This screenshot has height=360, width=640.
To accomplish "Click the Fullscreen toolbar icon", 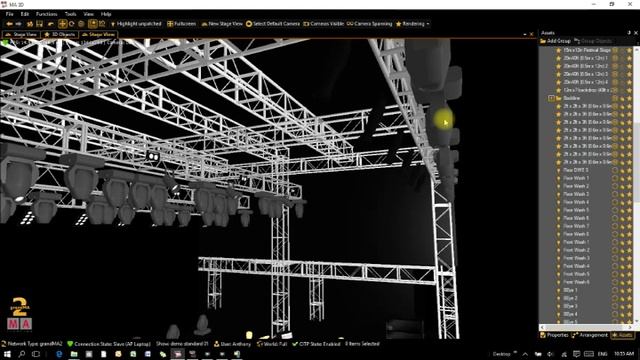I will (x=182, y=24).
